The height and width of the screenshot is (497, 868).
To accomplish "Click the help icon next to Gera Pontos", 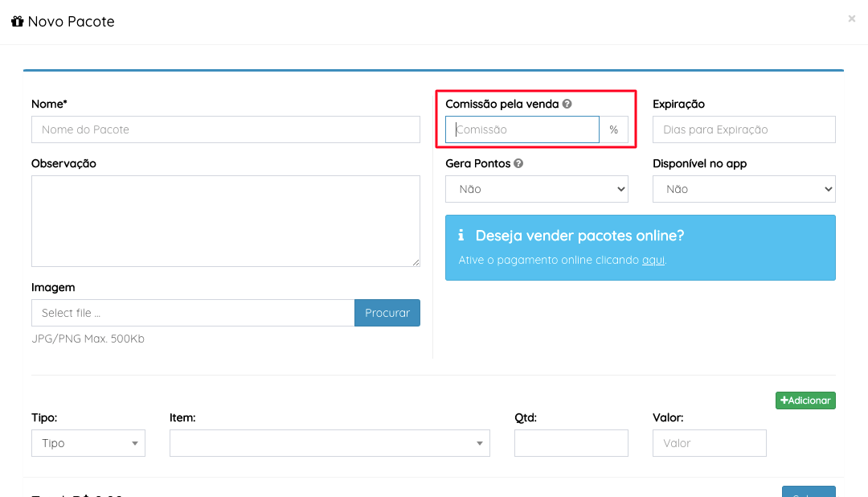I will 518,163.
